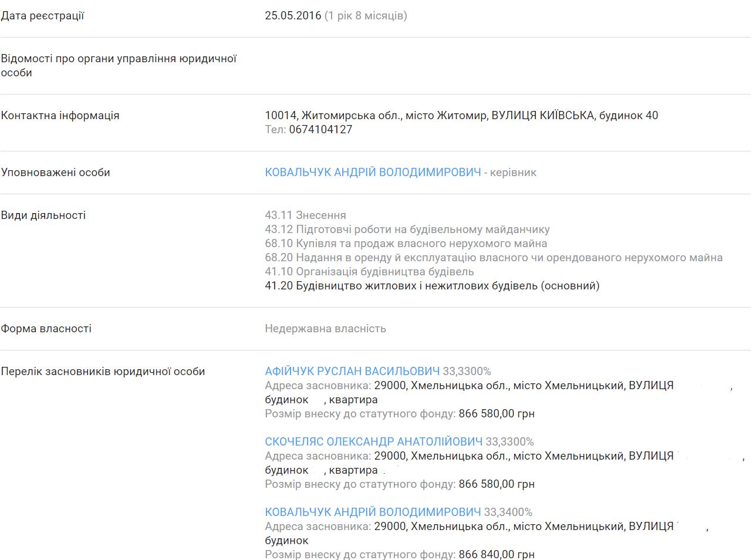Click the Уповноважені особи label

pos(56,173)
